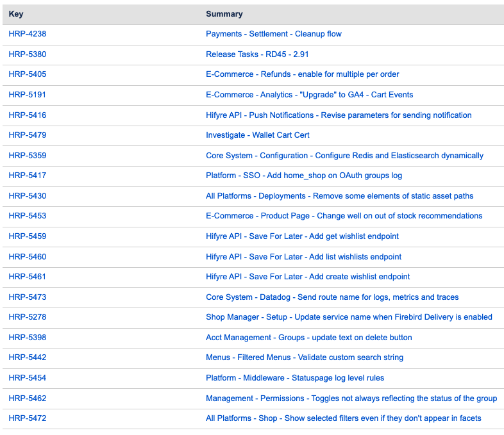Open the SSO add home_shop summary link
The image size is (504, 435).
(304, 176)
